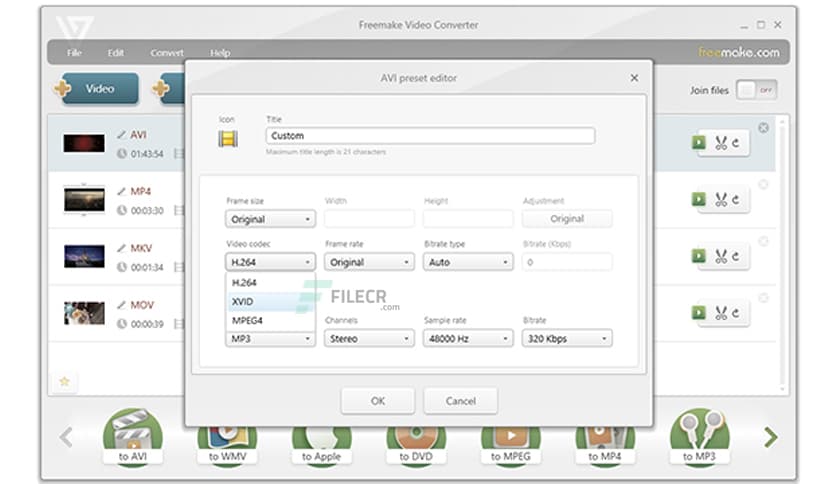Open the audio Bitrate 320 Kbps dropdown

567,338
